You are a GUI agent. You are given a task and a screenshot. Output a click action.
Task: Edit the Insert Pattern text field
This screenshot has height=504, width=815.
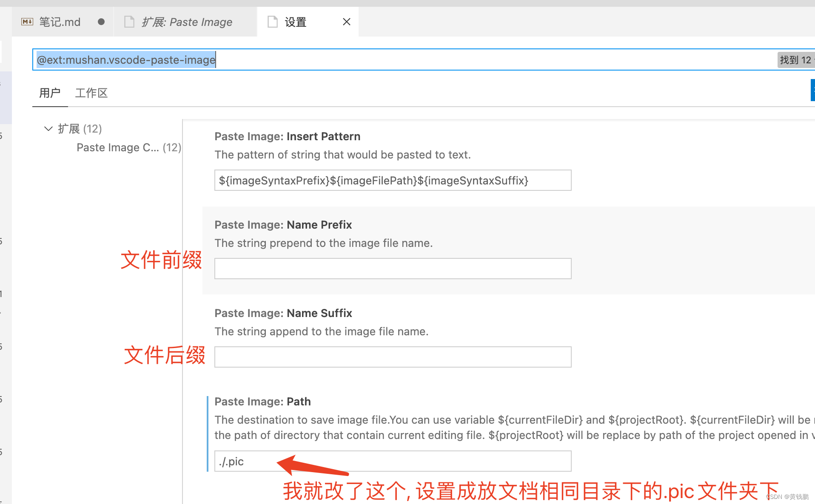(x=393, y=181)
